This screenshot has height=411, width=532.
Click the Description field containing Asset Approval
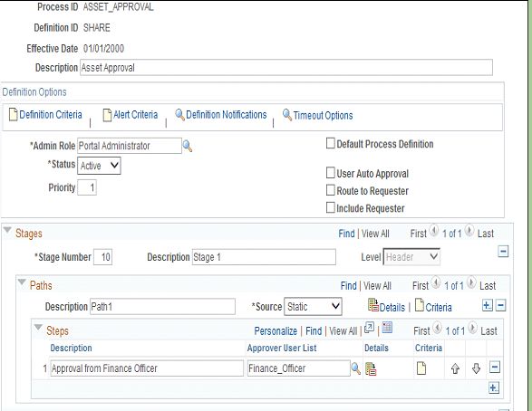(x=286, y=68)
